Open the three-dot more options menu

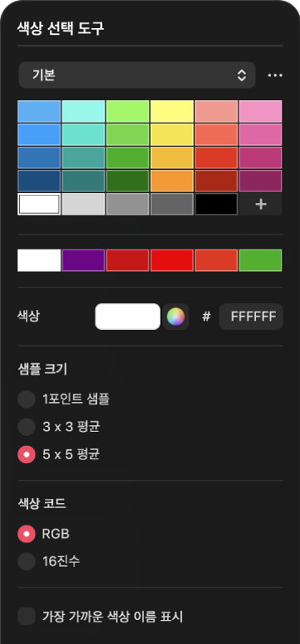point(275,75)
